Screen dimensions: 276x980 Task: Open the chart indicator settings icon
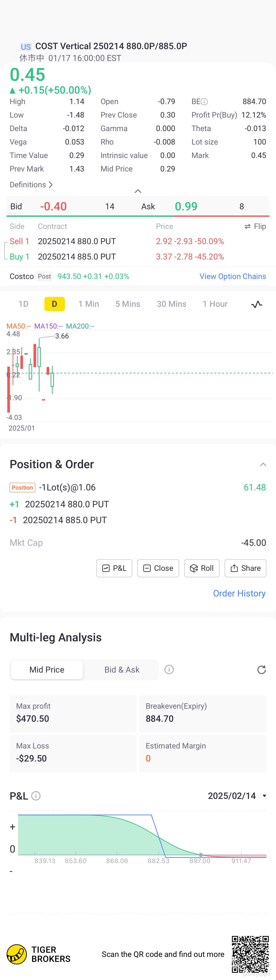coord(257,304)
